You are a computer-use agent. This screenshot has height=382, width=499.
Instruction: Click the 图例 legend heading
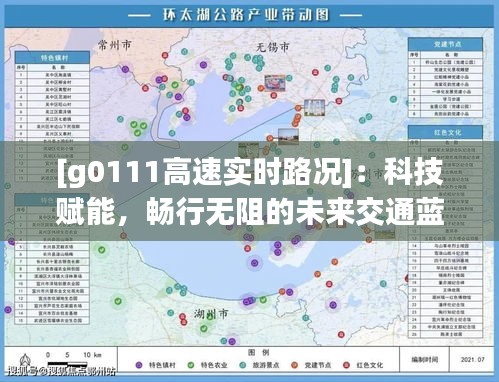pyautogui.click(x=258, y=352)
